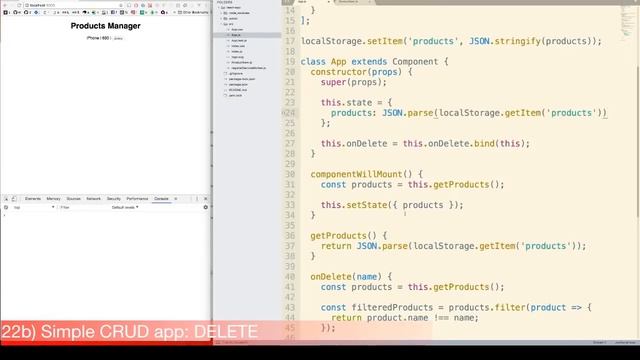Click the 'Products Manager' heading in browser
This screenshot has width=640, height=360.
[105, 26]
